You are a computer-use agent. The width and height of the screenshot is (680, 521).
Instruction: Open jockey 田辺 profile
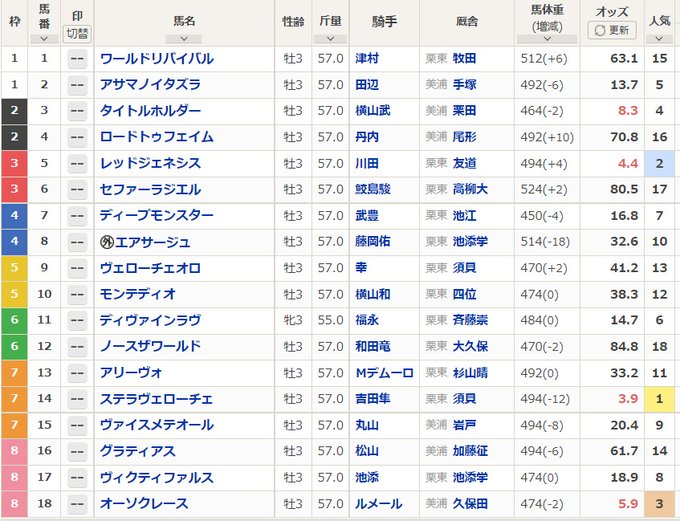[367, 85]
